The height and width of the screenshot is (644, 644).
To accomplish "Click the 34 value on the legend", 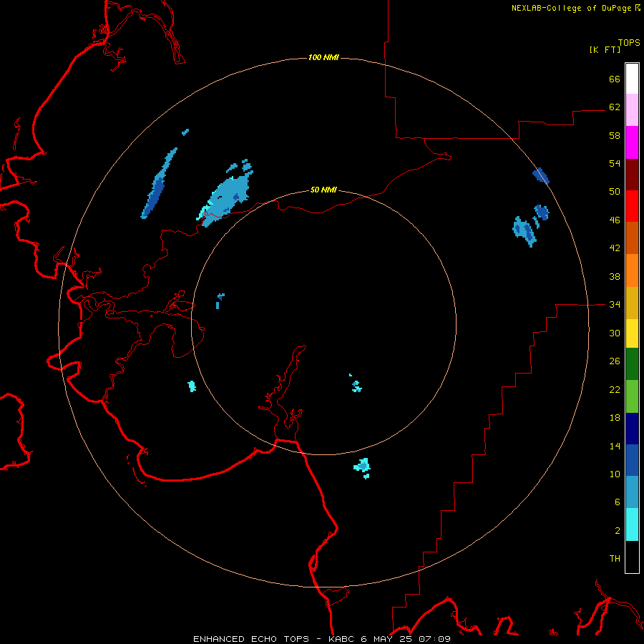I will click(615, 305).
